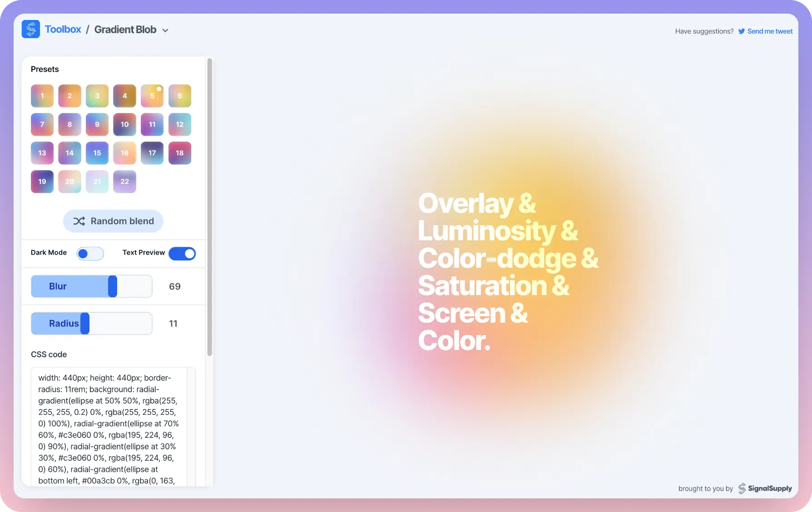Apply gradient preset 17
The height and width of the screenshot is (512, 812).
pyautogui.click(x=152, y=153)
